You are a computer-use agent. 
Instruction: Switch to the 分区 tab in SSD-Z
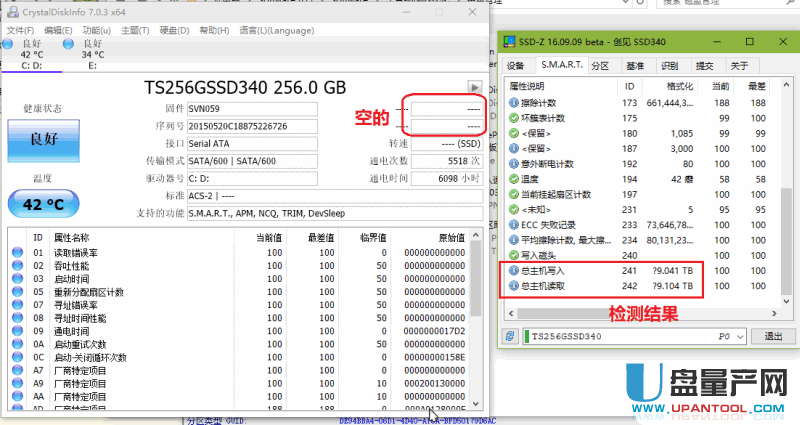coord(599,66)
